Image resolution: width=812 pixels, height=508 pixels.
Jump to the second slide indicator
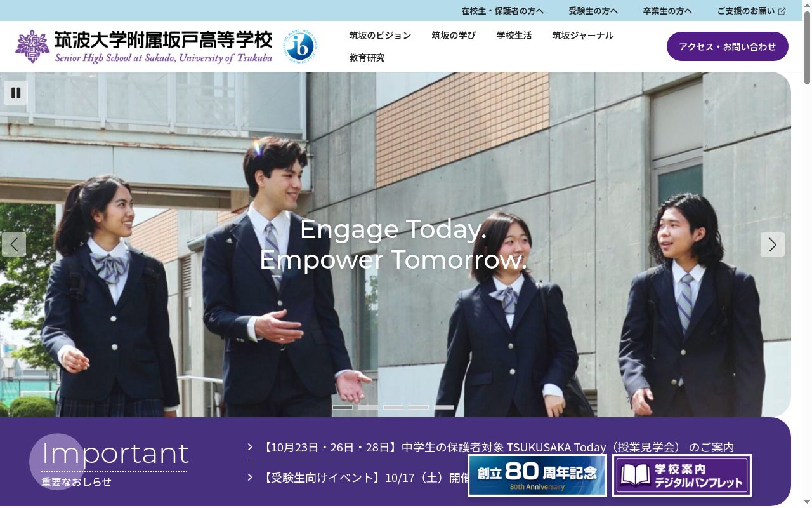368,407
